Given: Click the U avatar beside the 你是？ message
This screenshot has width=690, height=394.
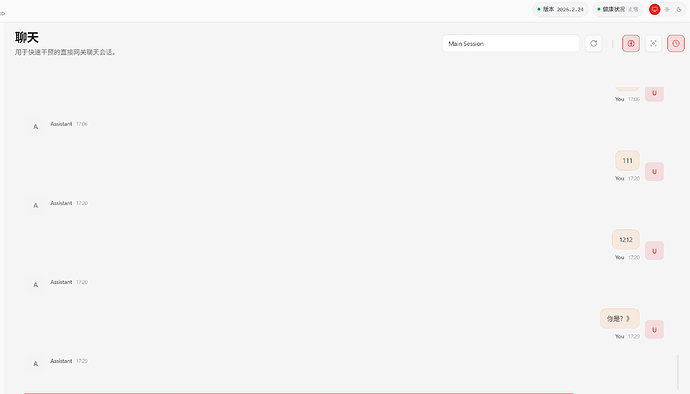Looking at the screenshot, I should click(x=654, y=330).
